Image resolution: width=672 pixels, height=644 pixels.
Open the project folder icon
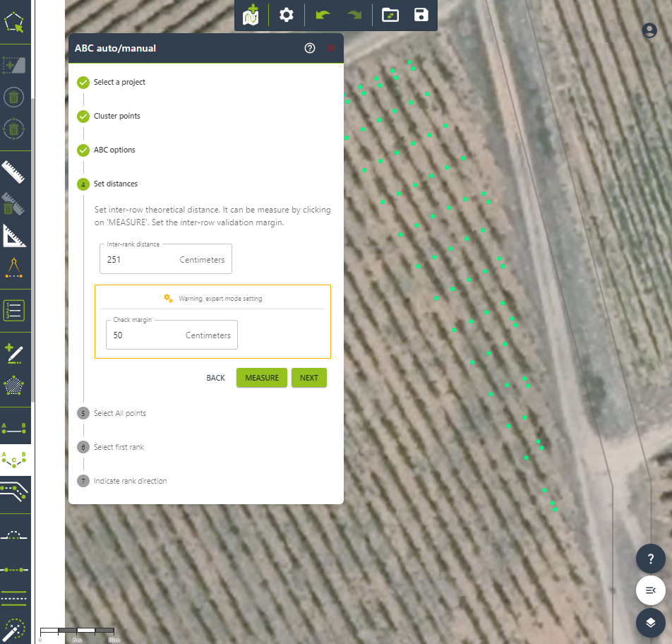390,15
